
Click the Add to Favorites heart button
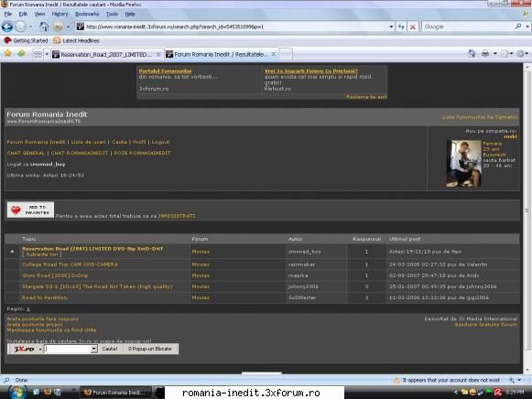[x=30, y=210]
